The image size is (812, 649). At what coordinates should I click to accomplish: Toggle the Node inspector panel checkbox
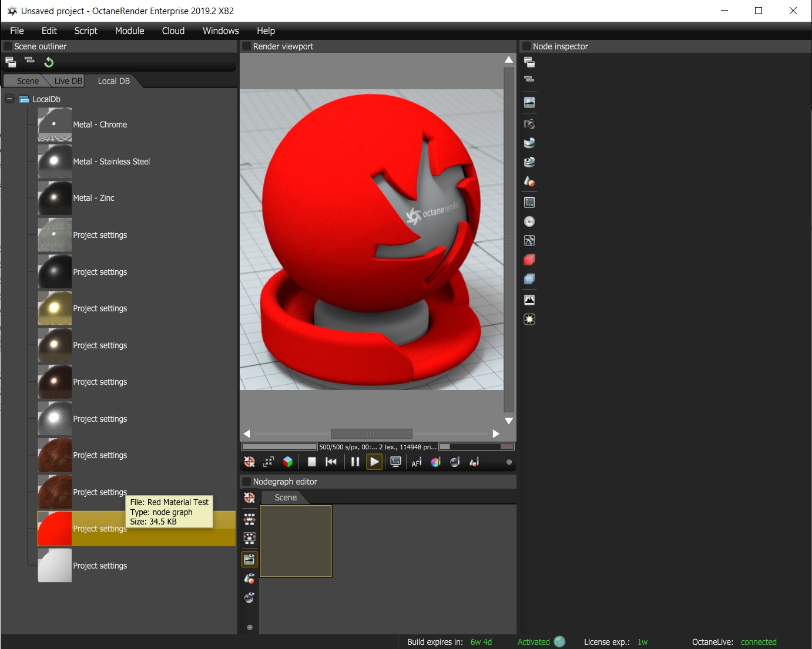coord(526,46)
